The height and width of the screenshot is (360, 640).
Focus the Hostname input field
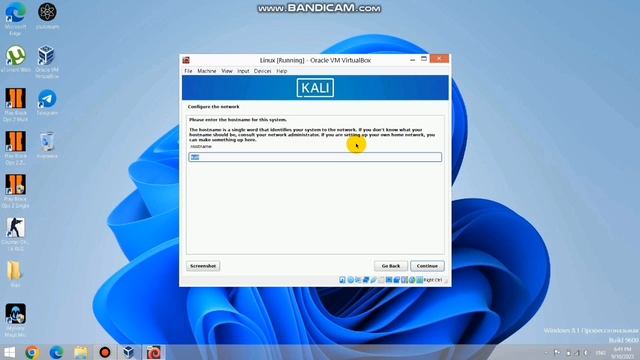click(315, 157)
